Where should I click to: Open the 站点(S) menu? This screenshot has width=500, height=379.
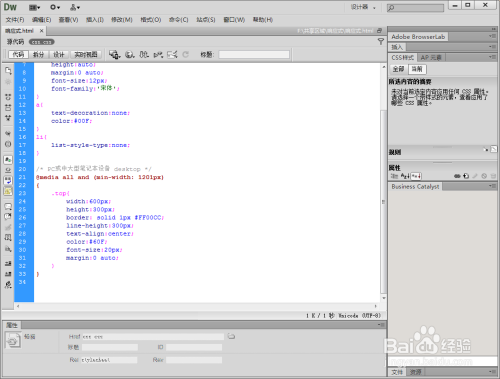(206, 20)
